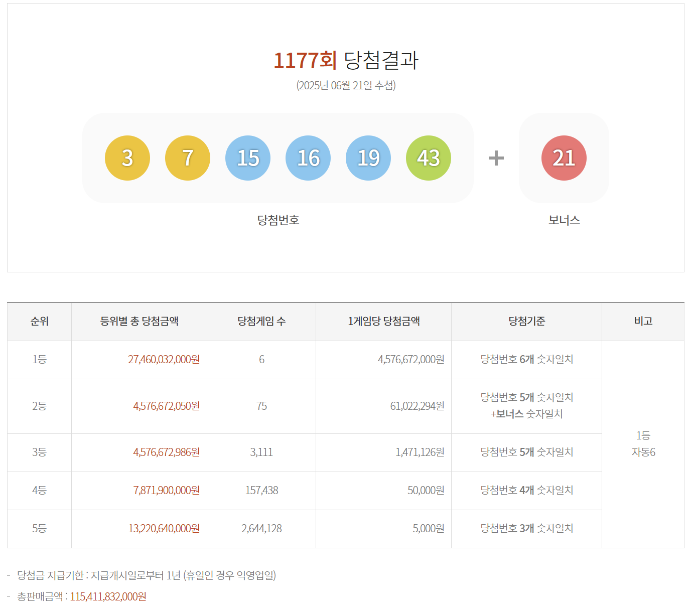Click the blue ball number 15
The height and width of the screenshot is (616, 691).
[x=247, y=158]
